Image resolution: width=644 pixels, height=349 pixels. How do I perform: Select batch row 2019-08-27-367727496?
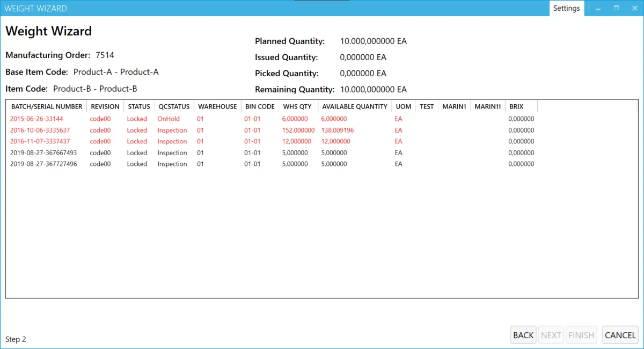point(43,164)
